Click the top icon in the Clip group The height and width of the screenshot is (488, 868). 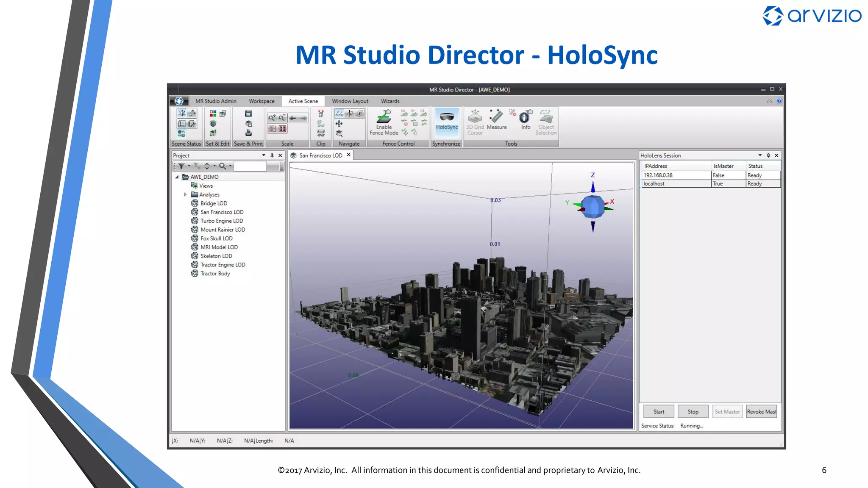[321, 114]
